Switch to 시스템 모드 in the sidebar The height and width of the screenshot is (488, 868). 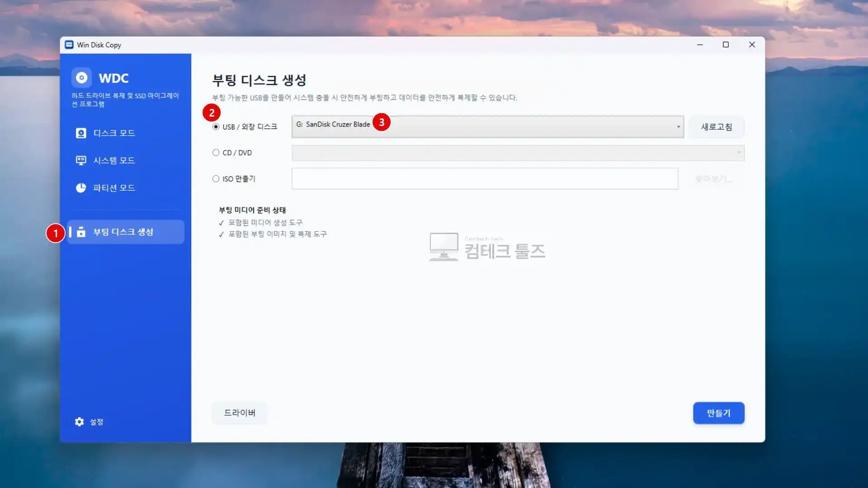(126, 160)
